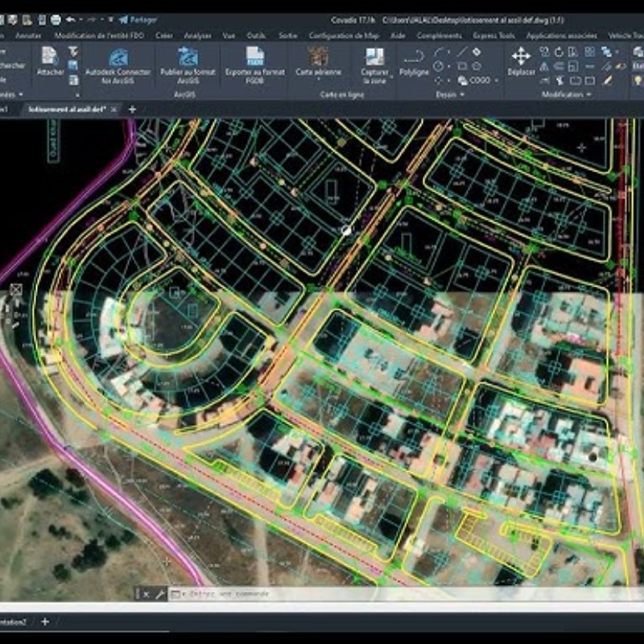The width and height of the screenshot is (644, 644).
Task: Open the Analyser ribbon tab
Action: coord(197,35)
